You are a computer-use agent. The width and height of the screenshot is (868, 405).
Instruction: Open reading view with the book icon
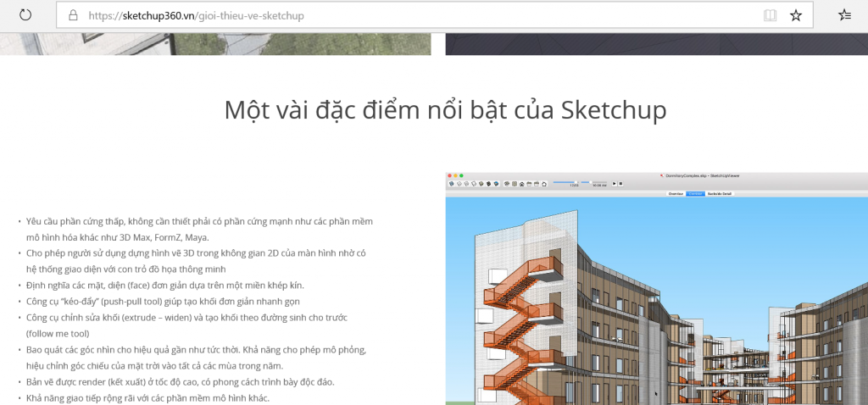[x=770, y=15]
